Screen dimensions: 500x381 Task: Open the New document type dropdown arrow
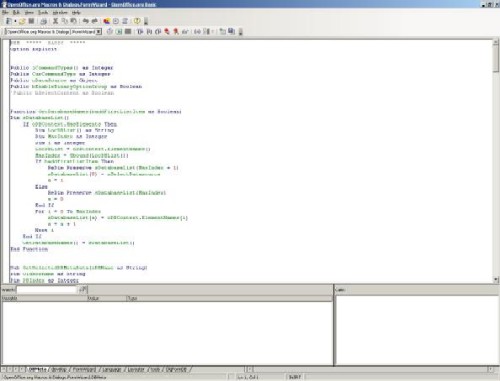click(15, 21)
